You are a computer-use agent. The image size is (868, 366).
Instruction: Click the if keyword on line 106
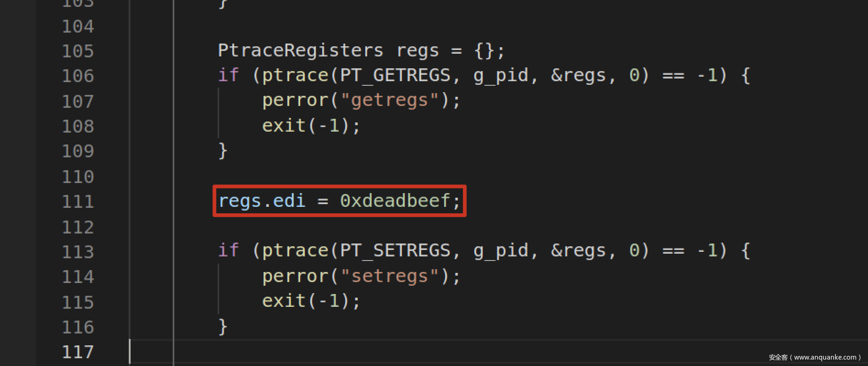(x=228, y=75)
